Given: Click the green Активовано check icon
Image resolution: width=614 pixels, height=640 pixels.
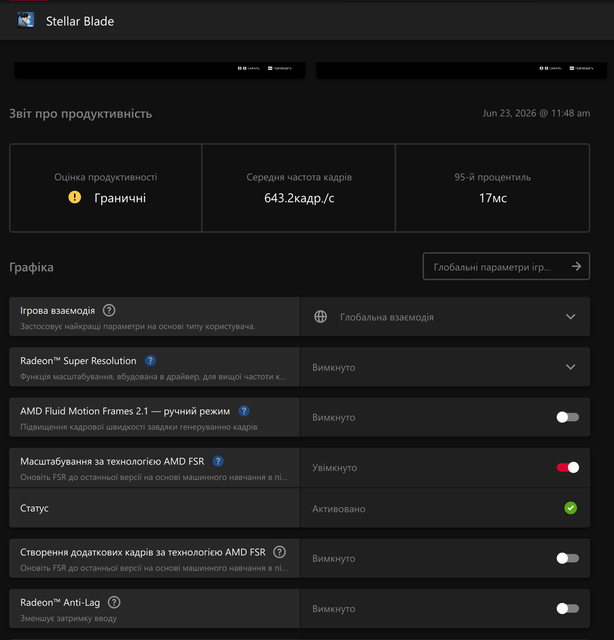Looking at the screenshot, I should click(x=570, y=508).
